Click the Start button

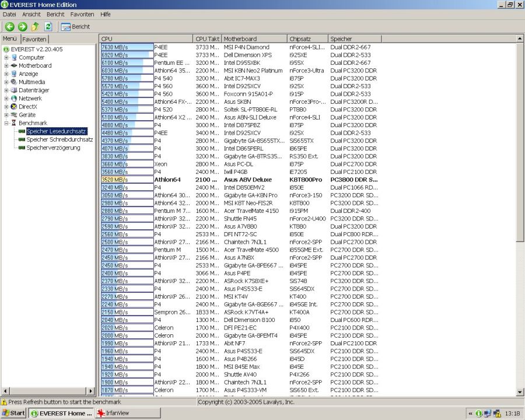(14, 414)
